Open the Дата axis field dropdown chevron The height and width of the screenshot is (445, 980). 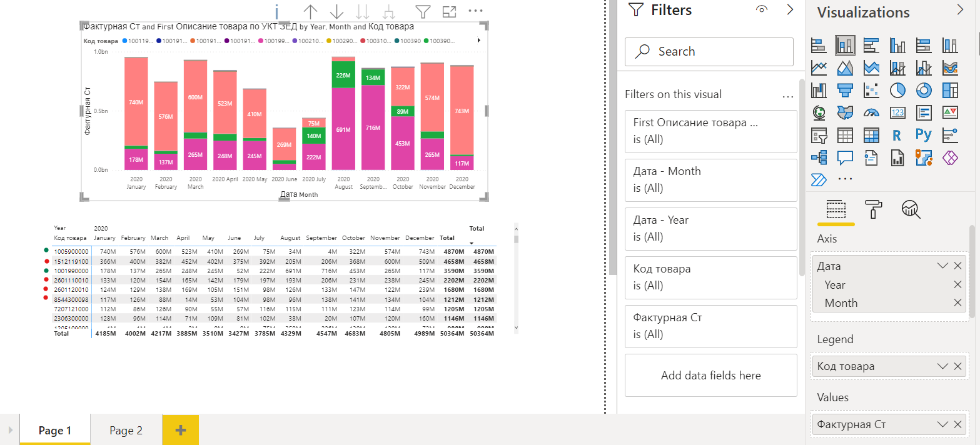coord(943,266)
